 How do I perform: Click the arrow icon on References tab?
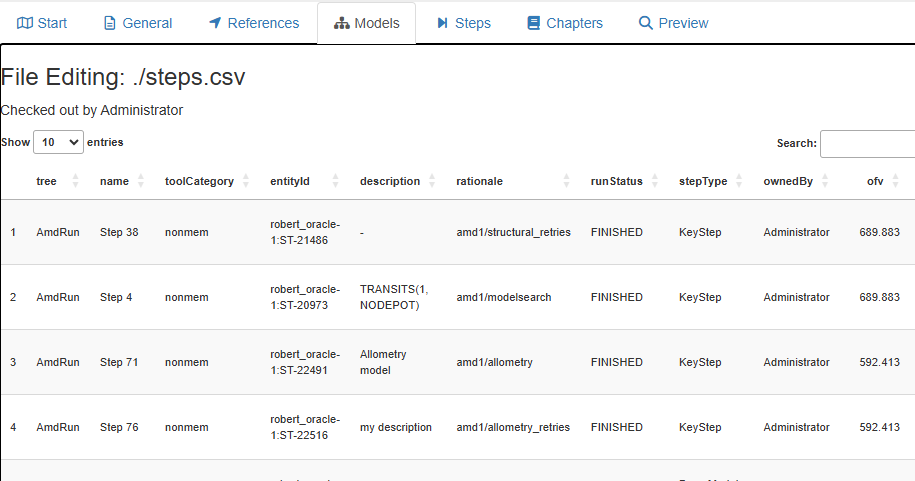(x=215, y=23)
